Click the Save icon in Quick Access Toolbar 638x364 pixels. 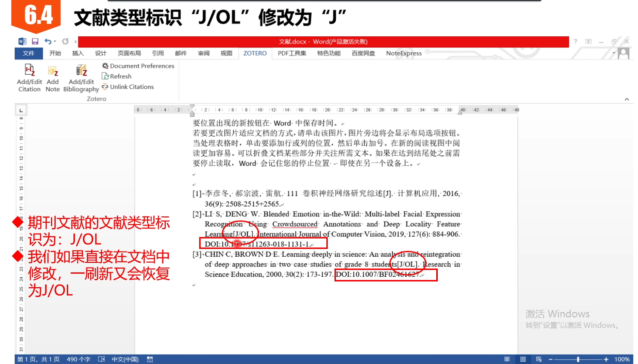coord(35,41)
